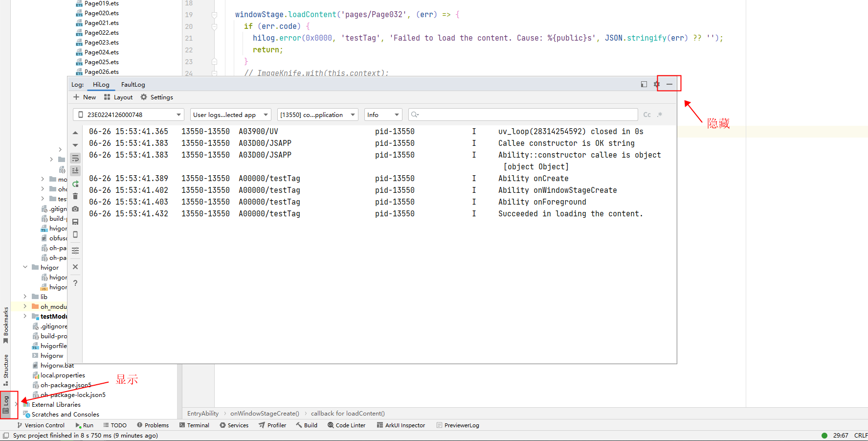Image resolution: width=868 pixels, height=441 pixels.
Task: Open Layout options in log toolbar
Action: (118, 97)
